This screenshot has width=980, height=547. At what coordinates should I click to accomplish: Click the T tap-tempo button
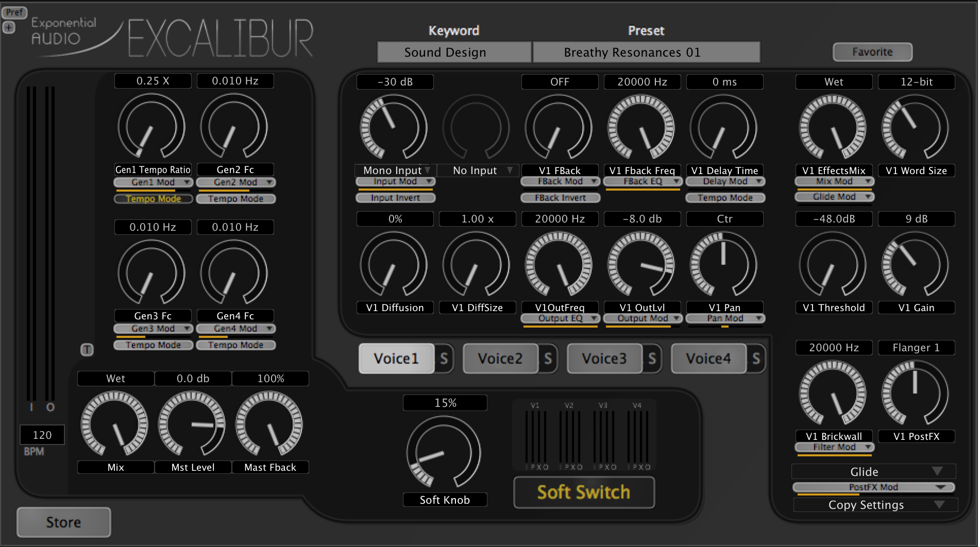click(87, 350)
